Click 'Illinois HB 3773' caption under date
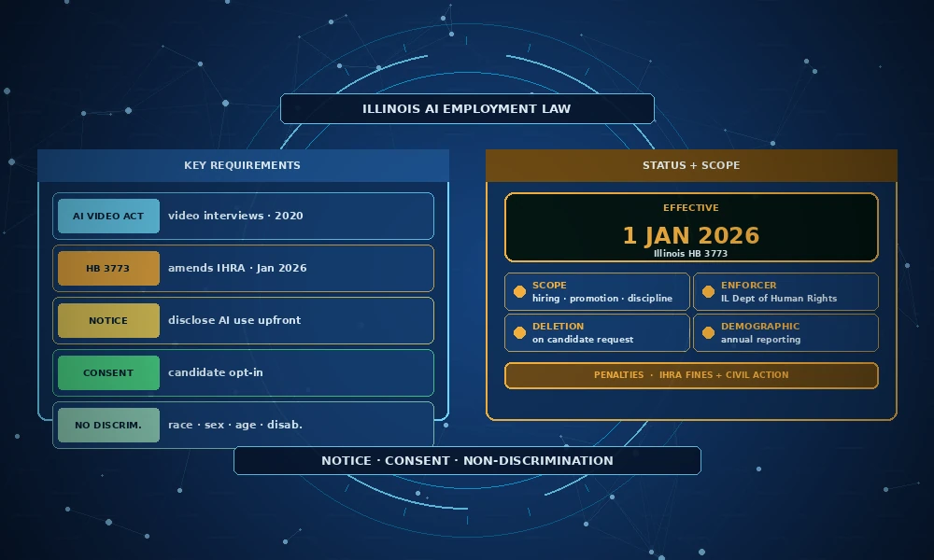The image size is (934, 560). pos(691,254)
